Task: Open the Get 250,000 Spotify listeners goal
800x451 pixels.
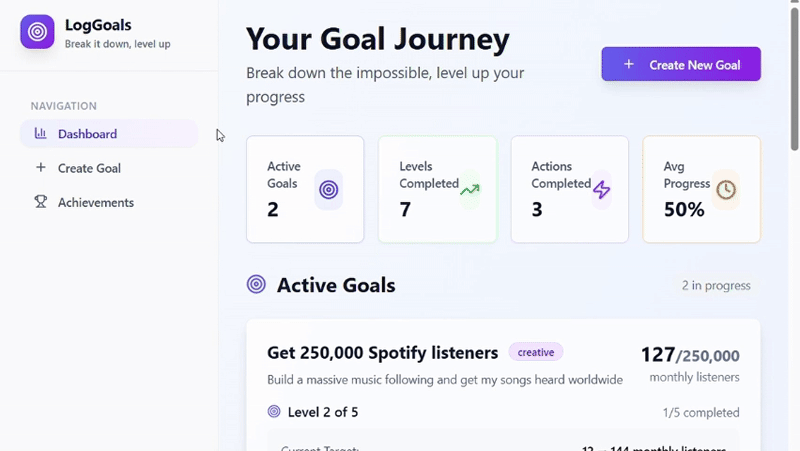Action: [x=382, y=353]
